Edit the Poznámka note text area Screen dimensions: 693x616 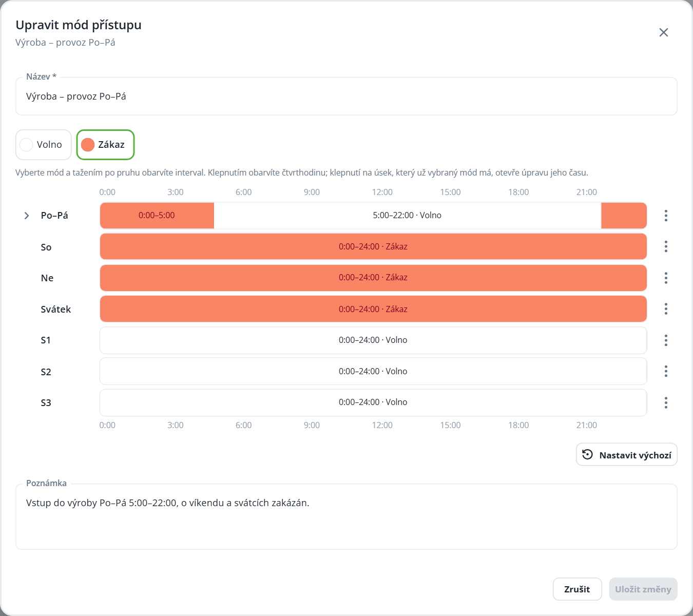pos(346,517)
